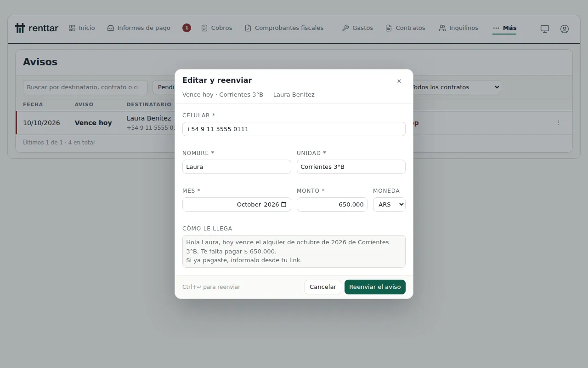The image size is (588, 368).
Task: Click the Destinatario column header
Action: pyautogui.click(x=149, y=104)
